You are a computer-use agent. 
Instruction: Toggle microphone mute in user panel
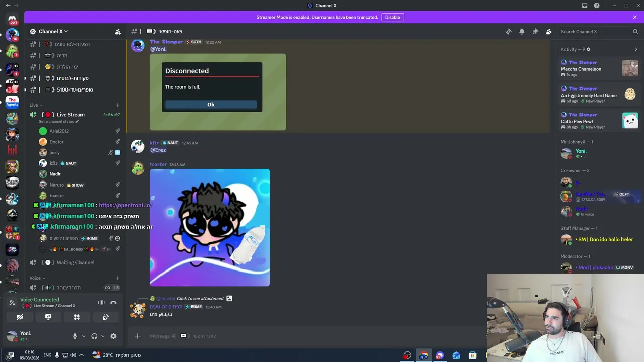click(75, 336)
